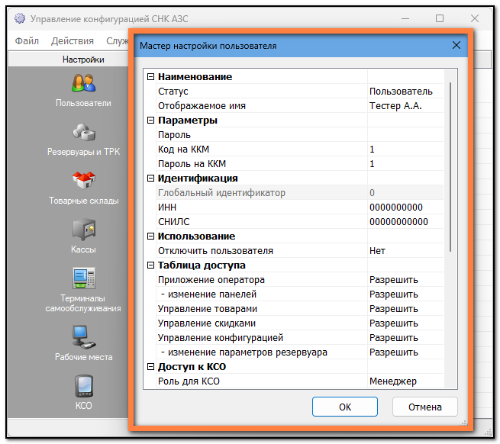Select the Пароль на ККМ label
This screenshot has width=500, height=444.
(192, 164)
